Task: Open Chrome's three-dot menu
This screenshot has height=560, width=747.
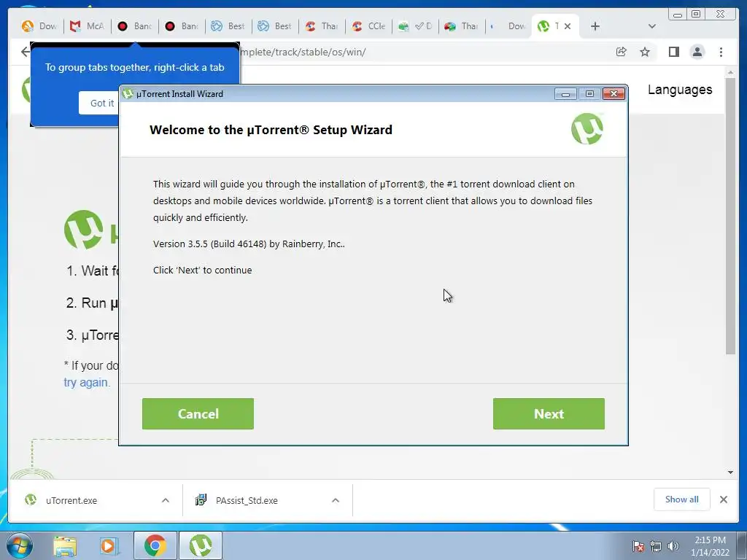Action: [721, 52]
